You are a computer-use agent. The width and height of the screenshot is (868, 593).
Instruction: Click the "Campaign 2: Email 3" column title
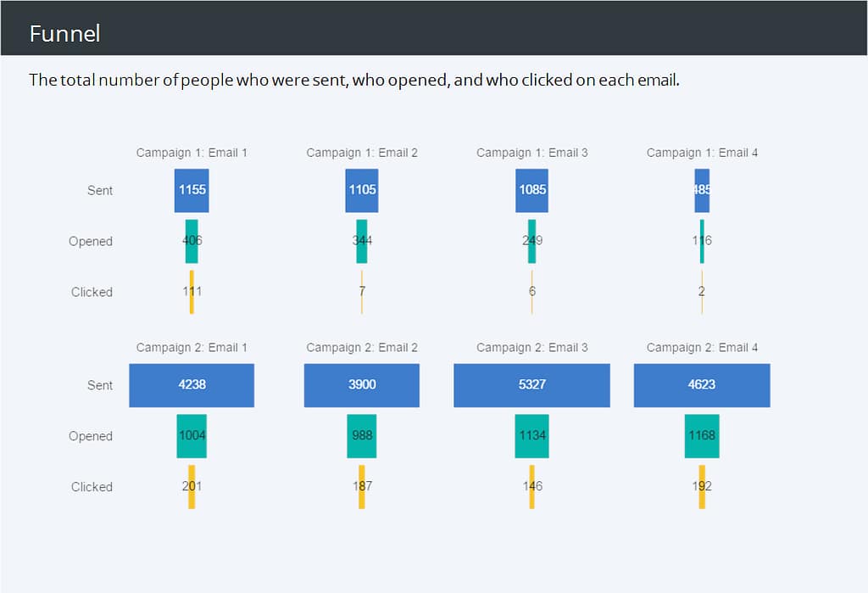tap(531, 348)
